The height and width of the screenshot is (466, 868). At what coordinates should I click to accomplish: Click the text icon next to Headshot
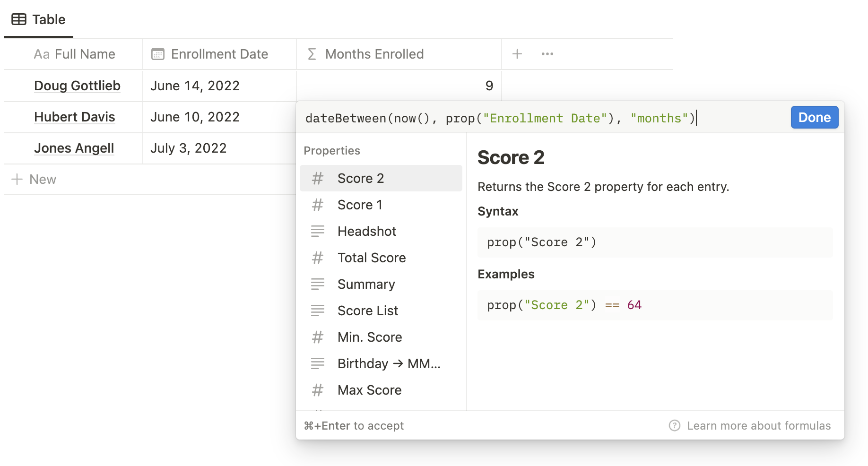pyautogui.click(x=317, y=231)
